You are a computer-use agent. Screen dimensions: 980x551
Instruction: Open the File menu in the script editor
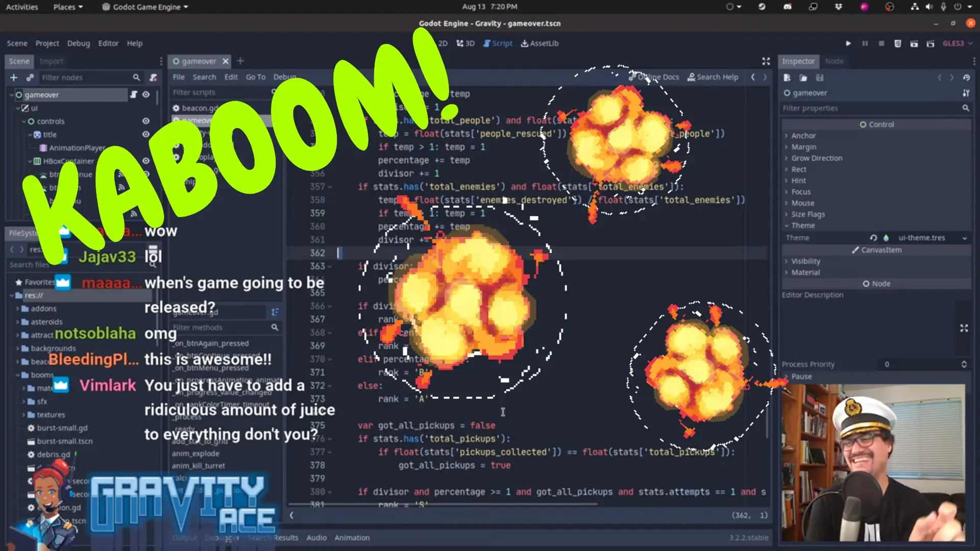coord(178,77)
